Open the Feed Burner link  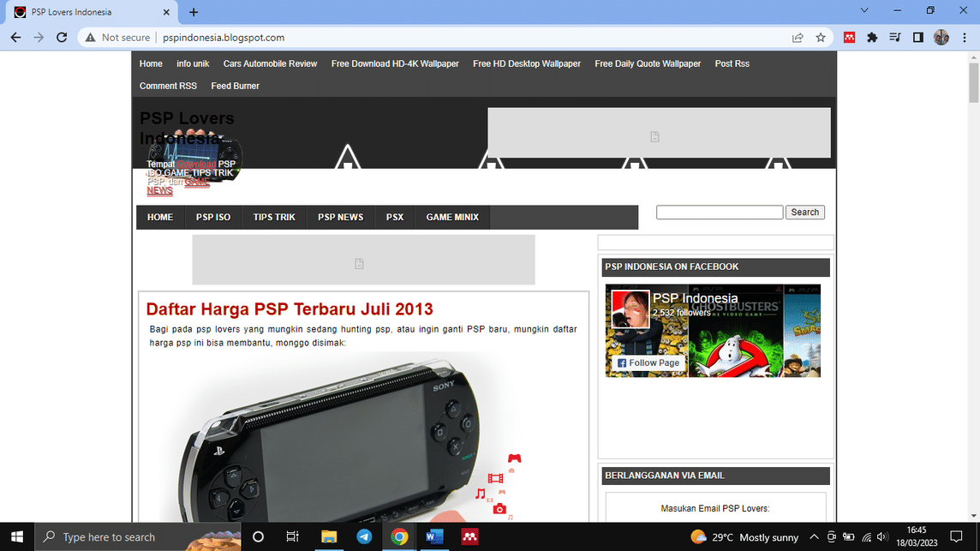[x=235, y=86]
